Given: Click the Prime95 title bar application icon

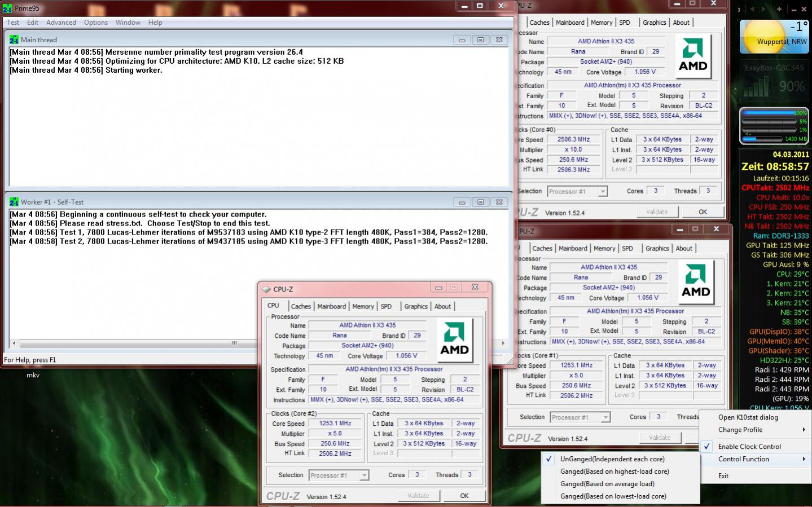Looking at the screenshot, I should coord(7,8).
